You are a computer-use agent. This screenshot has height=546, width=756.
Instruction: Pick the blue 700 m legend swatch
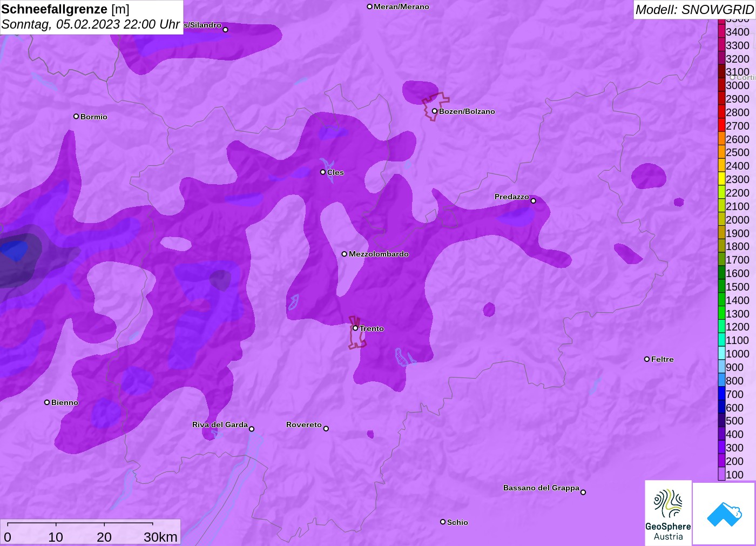pos(721,394)
